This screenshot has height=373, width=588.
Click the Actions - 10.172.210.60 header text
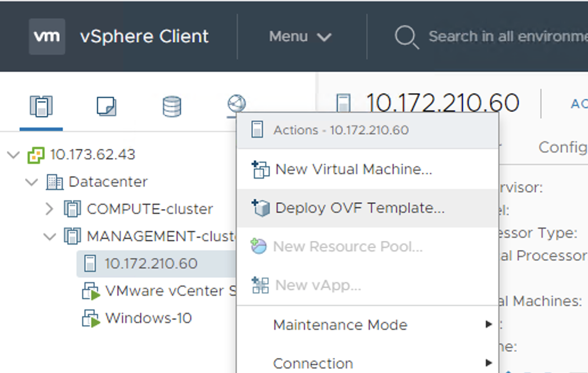(341, 130)
